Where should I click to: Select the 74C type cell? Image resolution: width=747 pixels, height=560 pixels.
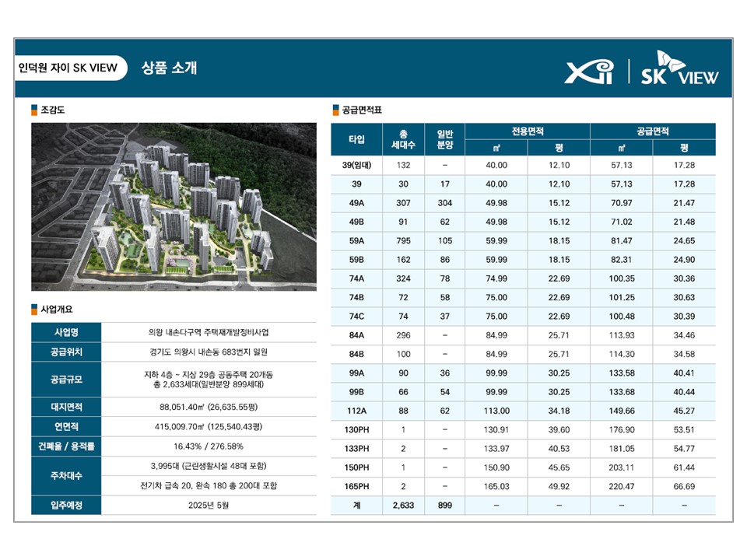[x=356, y=317]
